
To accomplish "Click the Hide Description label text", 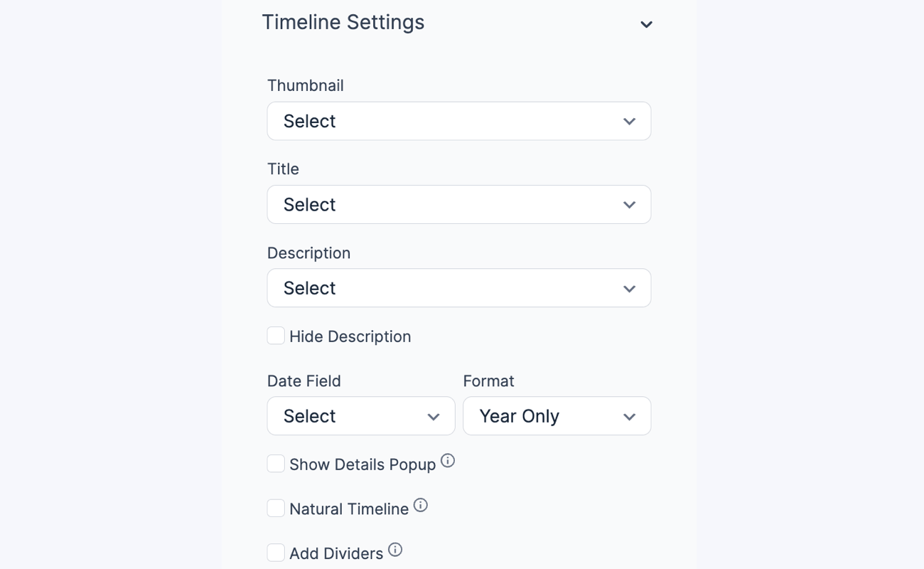I will tap(350, 336).
